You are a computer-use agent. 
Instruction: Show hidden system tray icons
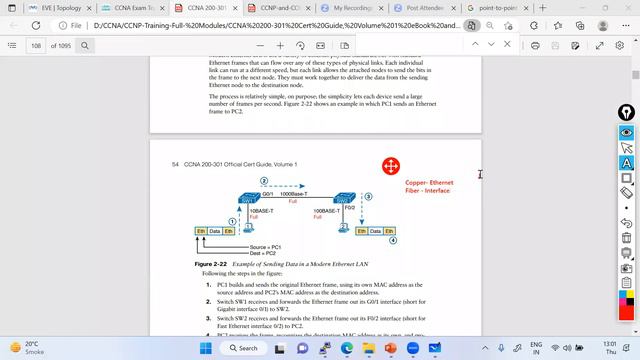coord(485,348)
